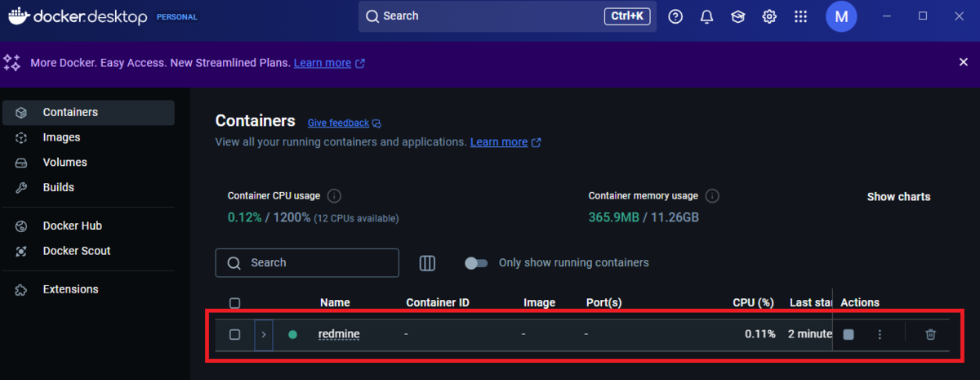The height and width of the screenshot is (380, 980).
Task: Click the 0.11% CPU value for redmine
Action: [759, 334]
